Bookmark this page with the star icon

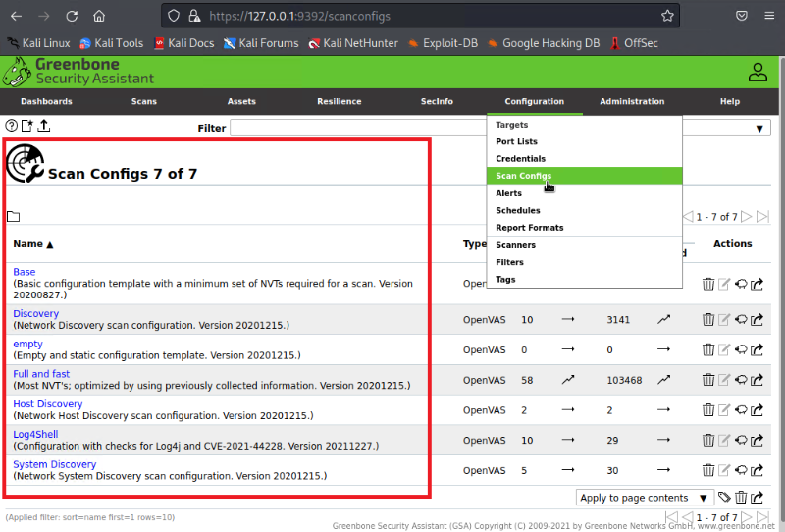(667, 16)
